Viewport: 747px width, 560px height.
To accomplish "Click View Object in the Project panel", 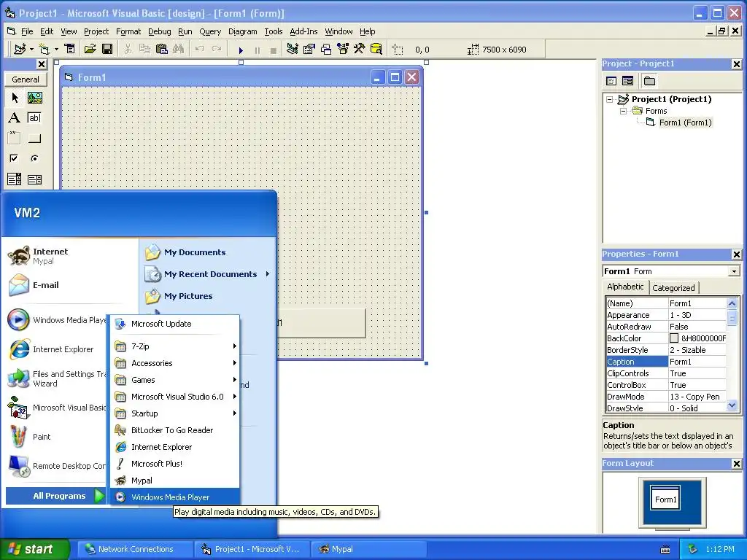I will click(628, 81).
